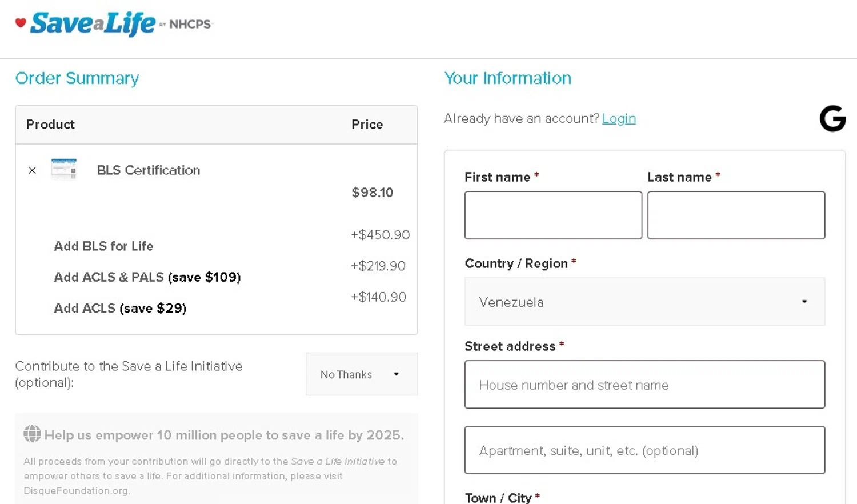Click the Product column header
Screen dimensions: 857x504
[x=50, y=125]
